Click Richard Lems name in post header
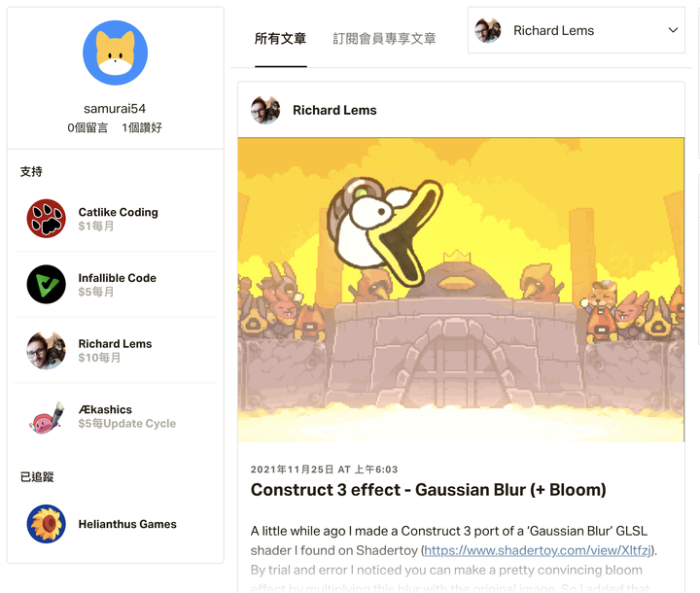Image resolution: width=700 pixels, height=593 pixels. click(334, 110)
